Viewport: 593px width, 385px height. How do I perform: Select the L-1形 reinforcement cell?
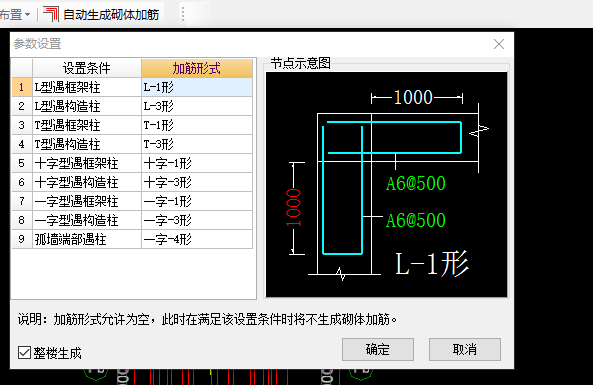coord(197,87)
